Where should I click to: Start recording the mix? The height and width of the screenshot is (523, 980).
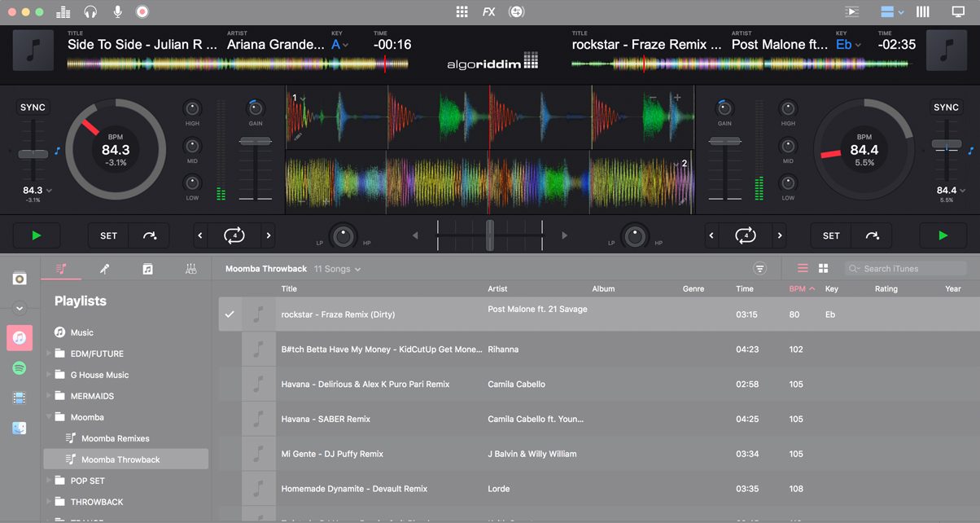pyautogui.click(x=142, y=11)
